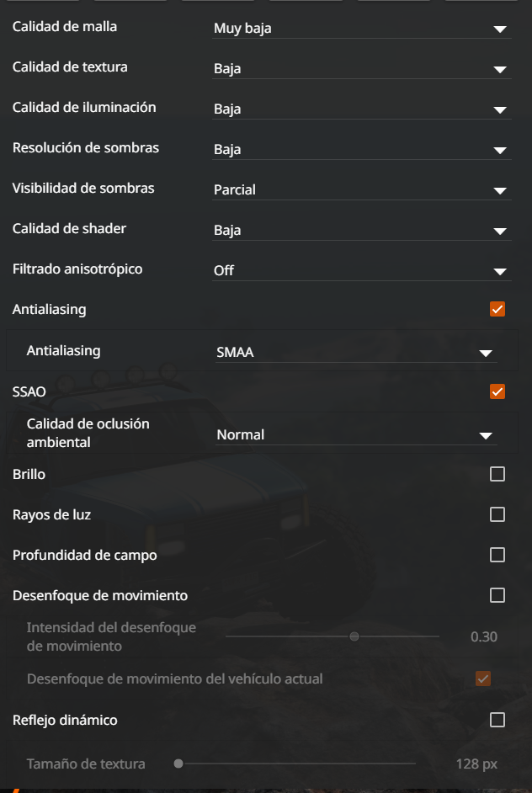Open Calidad de iluminación dropdown arrow
Screen dimensions: 532x793
coord(500,109)
